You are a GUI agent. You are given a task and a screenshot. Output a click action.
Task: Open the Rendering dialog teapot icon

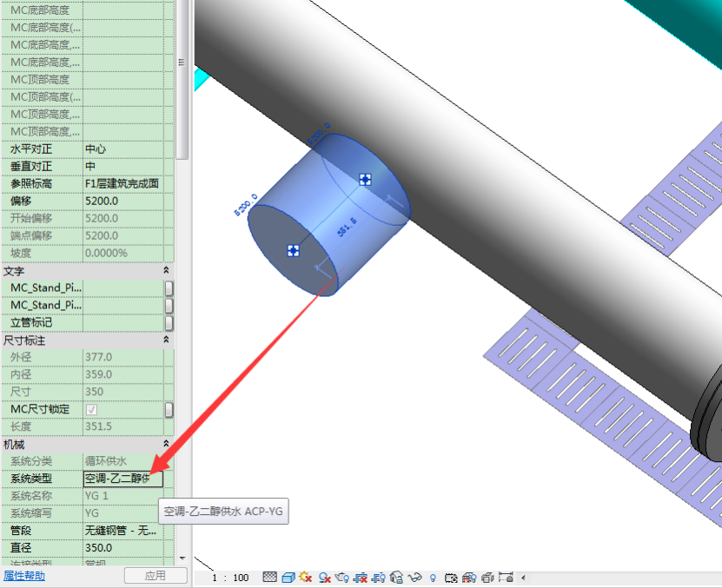click(x=342, y=577)
